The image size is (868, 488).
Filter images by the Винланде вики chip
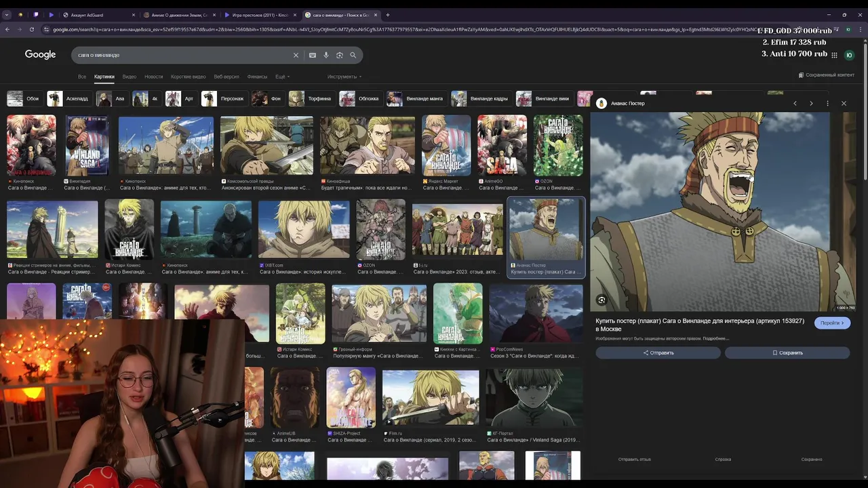click(545, 99)
